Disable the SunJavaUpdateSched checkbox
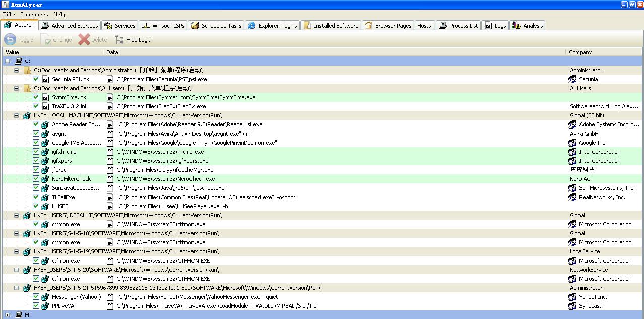Screen dimensions: 644x319 tap(36, 188)
